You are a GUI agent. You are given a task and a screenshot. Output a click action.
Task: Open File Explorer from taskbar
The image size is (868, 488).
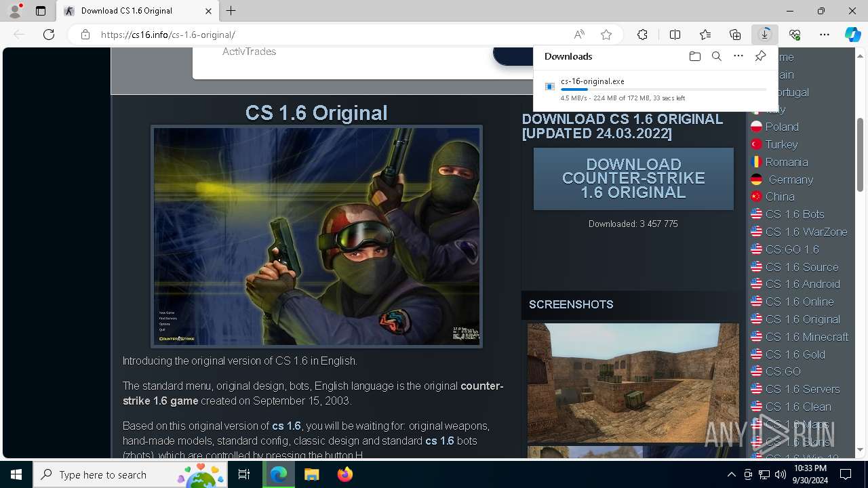[x=312, y=474]
